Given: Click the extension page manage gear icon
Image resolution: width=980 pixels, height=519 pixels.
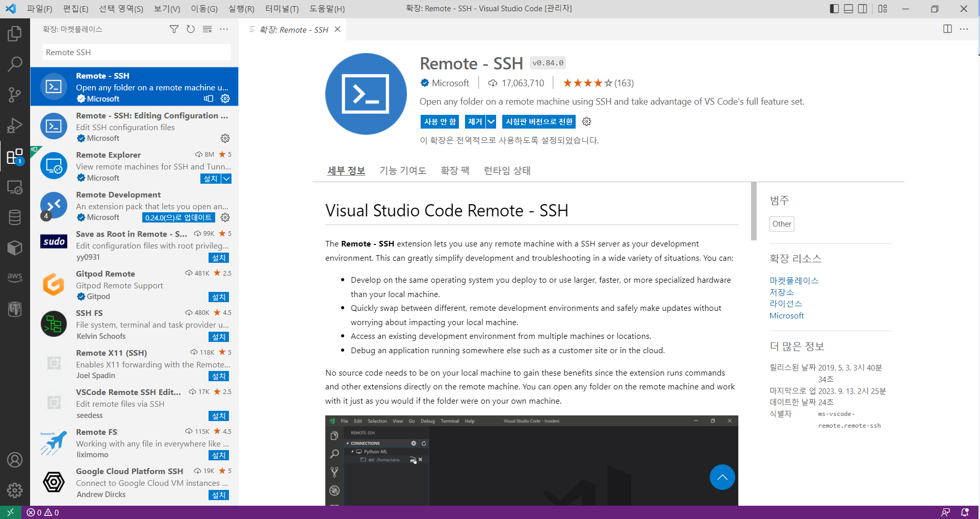Looking at the screenshot, I should (x=587, y=121).
